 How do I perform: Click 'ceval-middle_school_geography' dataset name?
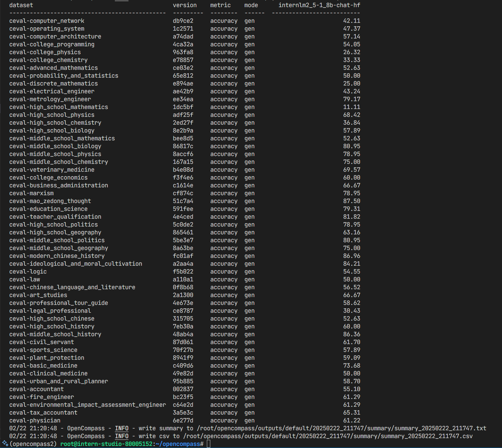(59, 248)
